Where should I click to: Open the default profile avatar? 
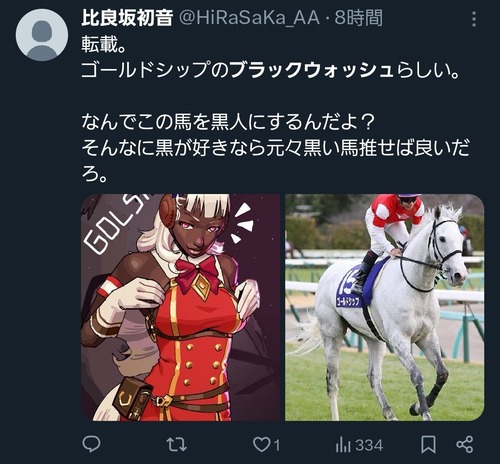pos(42,35)
